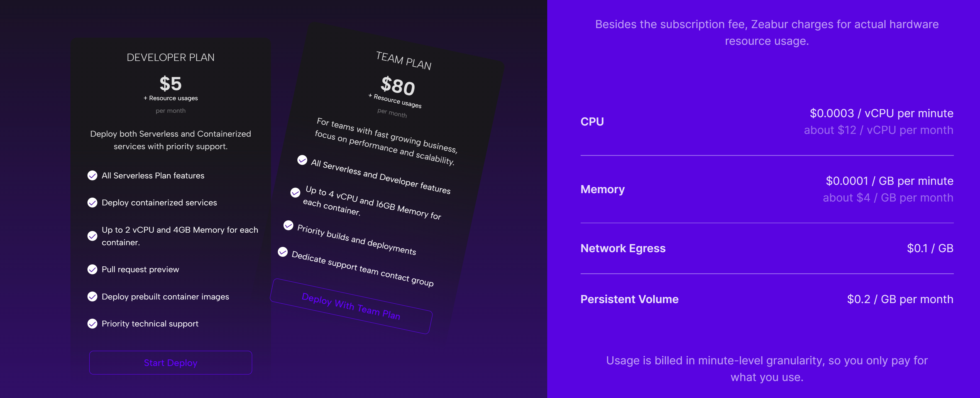Click checkmark beside Dedicate support team contact group
The width and height of the screenshot is (980, 398).
coord(283,252)
